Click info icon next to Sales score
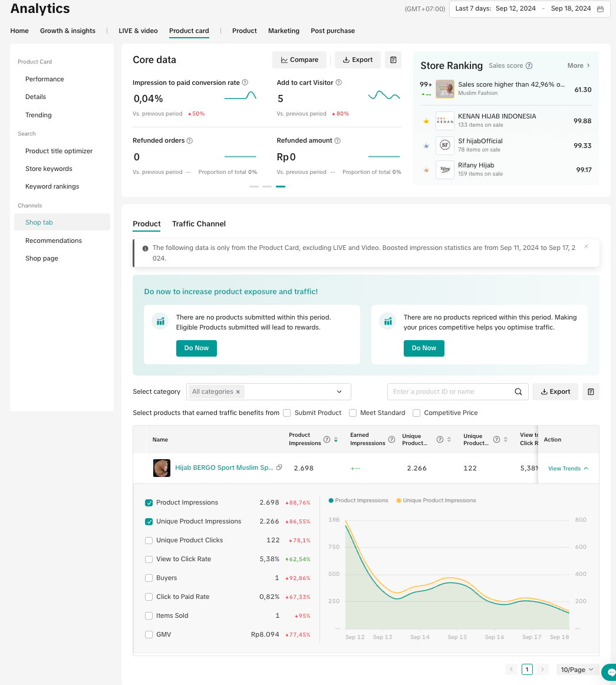The width and height of the screenshot is (616, 685). pyautogui.click(x=529, y=66)
